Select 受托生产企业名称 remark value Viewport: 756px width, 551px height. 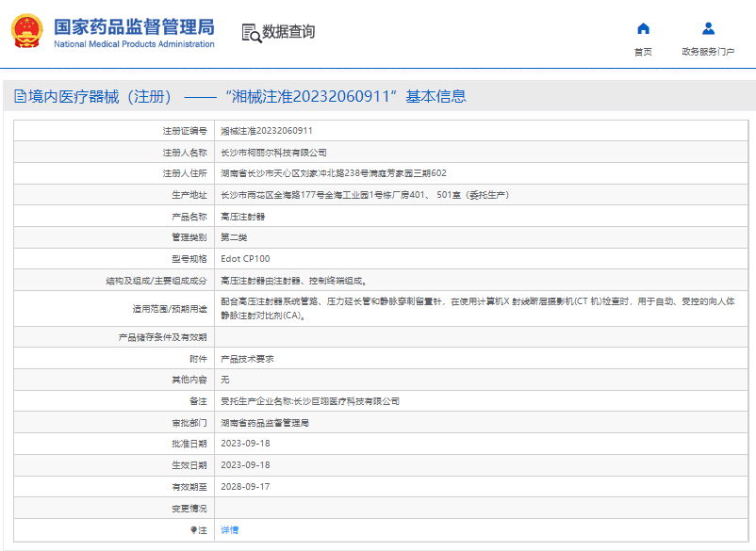coord(310,401)
